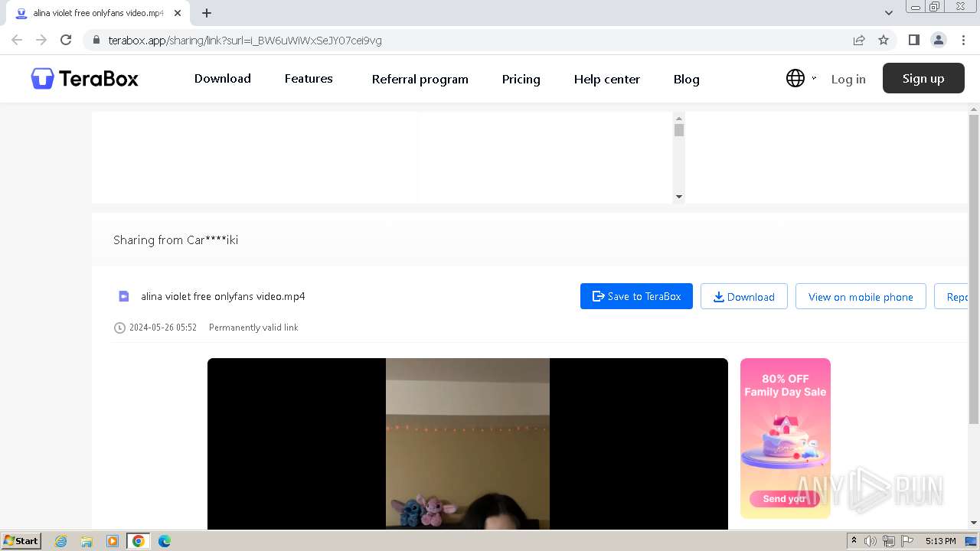Open the language globe selector
Viewport: 980px width, 551px height.
click(x=795, y=78)
